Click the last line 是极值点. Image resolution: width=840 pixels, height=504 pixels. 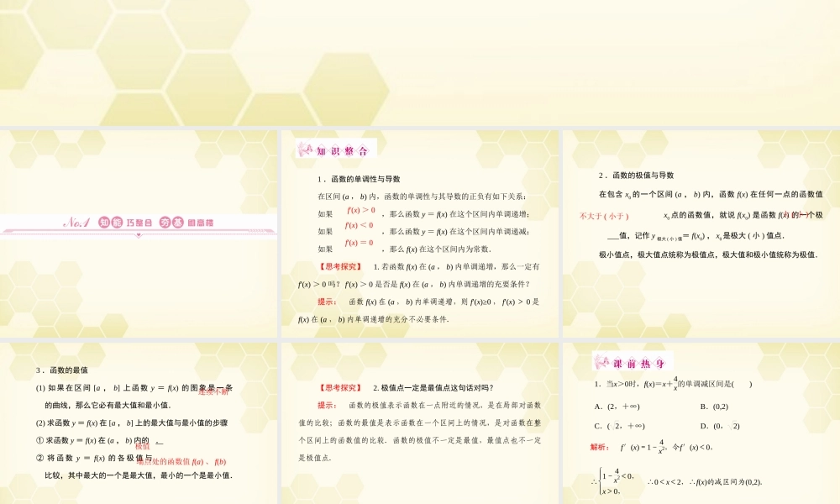[x=314, y=458]
